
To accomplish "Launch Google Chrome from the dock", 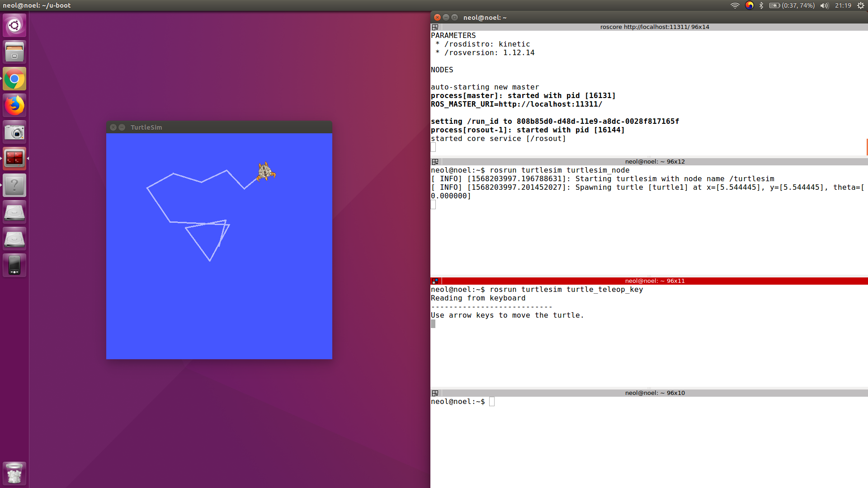I will [x=14, y=79].
